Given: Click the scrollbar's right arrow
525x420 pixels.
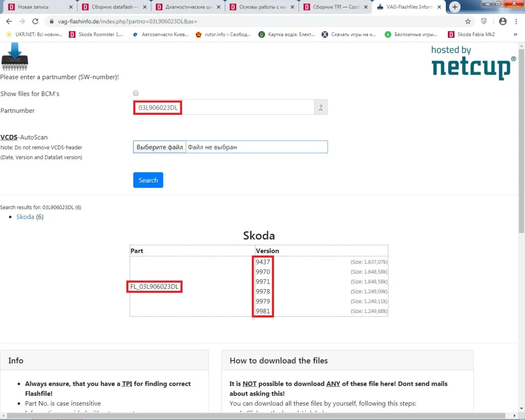Looking at the screenshot, I should [x=514, y=416].
